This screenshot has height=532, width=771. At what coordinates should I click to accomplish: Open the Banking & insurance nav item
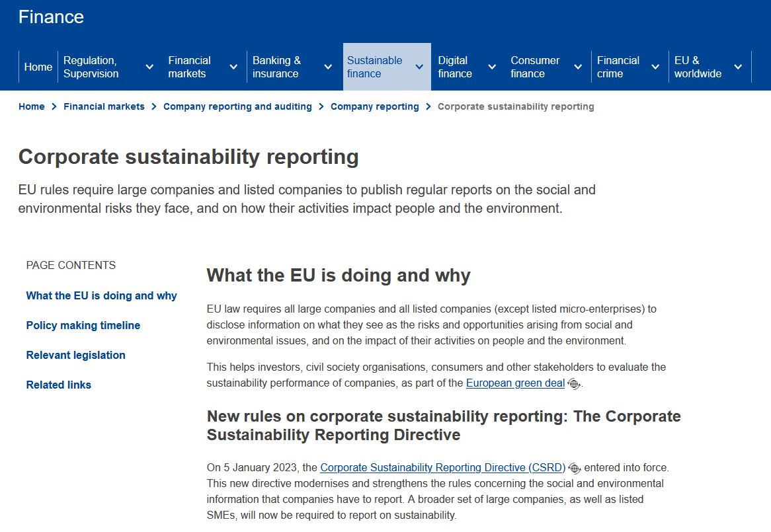276,67
